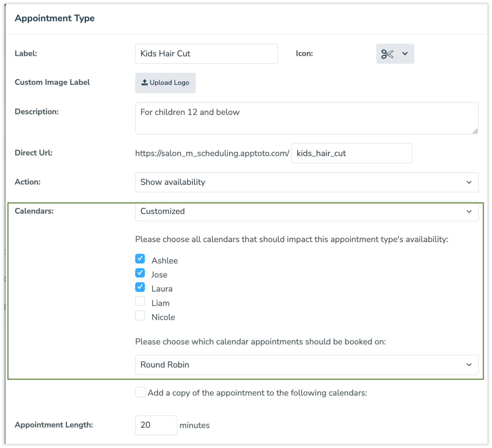Image resolution: width=492 pixels, height=448 pixels.
Task: Click the Upload Logo button
Action: pyautogui.click(x=165, y=83)
